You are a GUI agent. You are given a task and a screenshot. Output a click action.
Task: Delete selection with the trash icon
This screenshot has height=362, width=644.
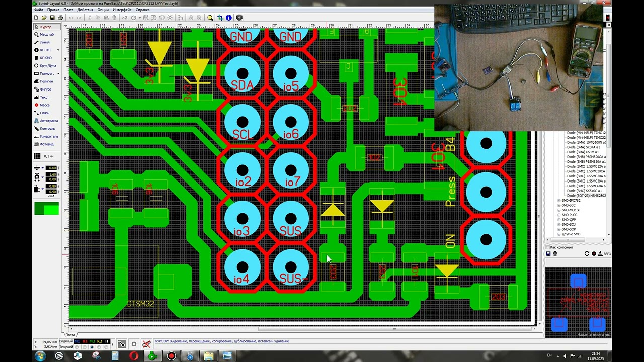point(114,18)
